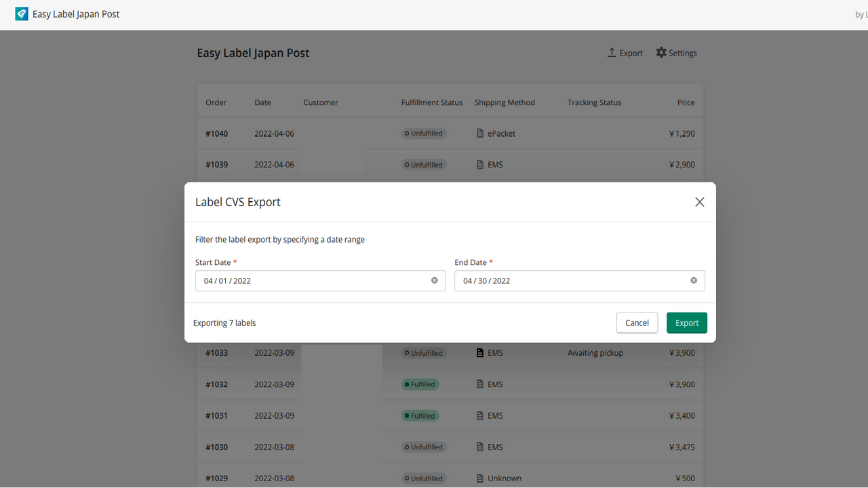Click the Exporting 7 labels text
868x488 pixels.
coord(224,323)
